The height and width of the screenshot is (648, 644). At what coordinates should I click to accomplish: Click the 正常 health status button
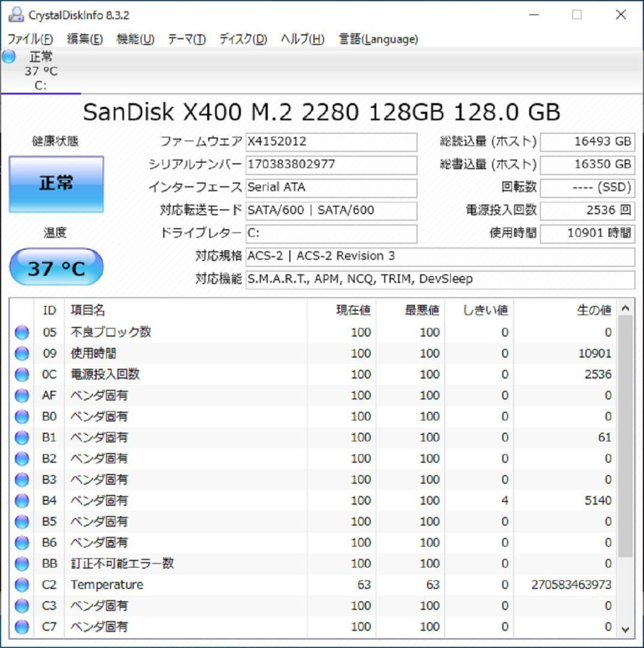point(56,183)
